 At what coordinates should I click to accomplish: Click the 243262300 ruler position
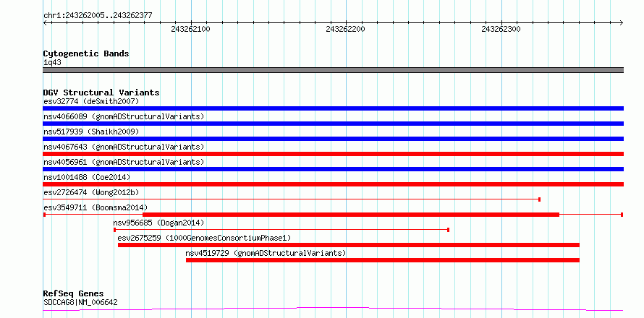(501, 30)
